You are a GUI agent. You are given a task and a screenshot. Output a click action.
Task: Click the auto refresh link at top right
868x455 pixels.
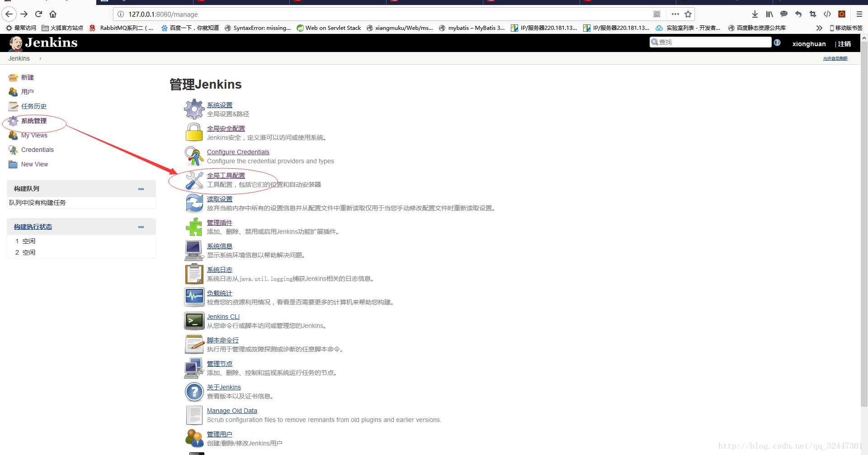click(x=835, y=58)
